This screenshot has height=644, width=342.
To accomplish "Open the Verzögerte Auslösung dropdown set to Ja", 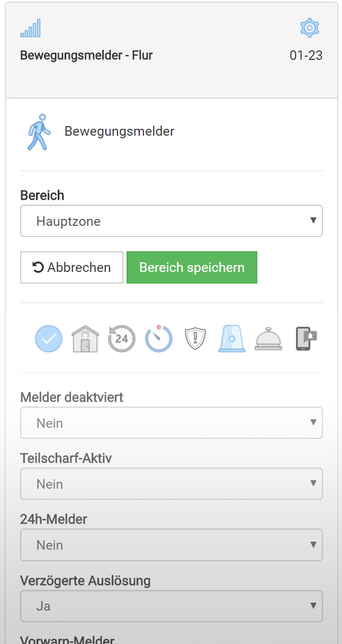I will tap(171, 606).
